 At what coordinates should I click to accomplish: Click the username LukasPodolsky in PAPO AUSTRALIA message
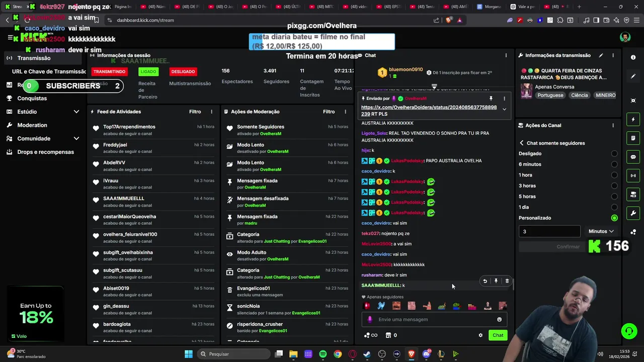[407, 161]
